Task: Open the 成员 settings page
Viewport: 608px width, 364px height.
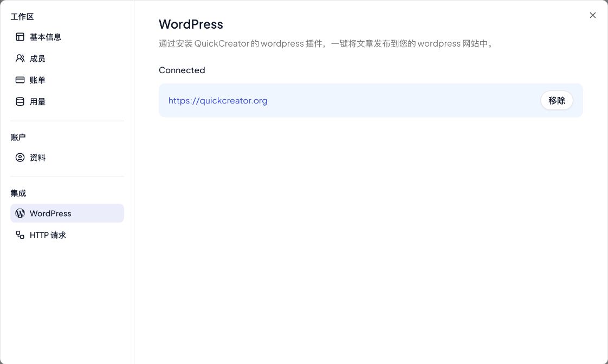Action: 67,58
